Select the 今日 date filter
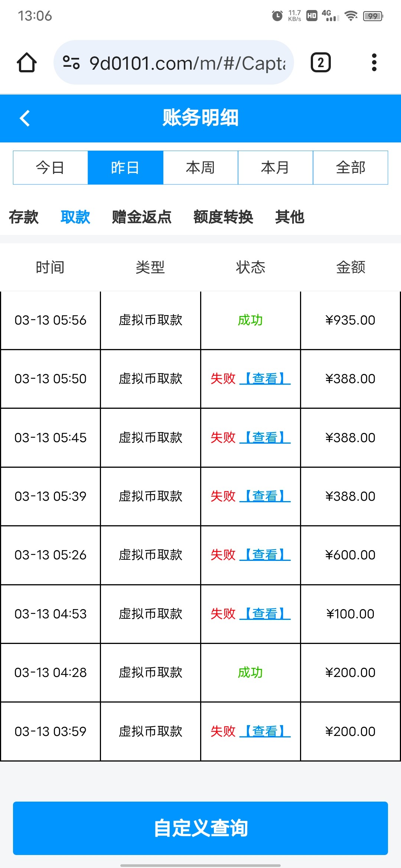 click(50, 168)
